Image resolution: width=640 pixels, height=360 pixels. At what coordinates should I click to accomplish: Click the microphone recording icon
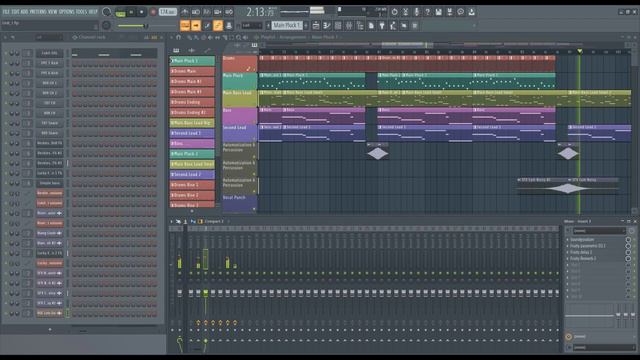click(416, 12)
